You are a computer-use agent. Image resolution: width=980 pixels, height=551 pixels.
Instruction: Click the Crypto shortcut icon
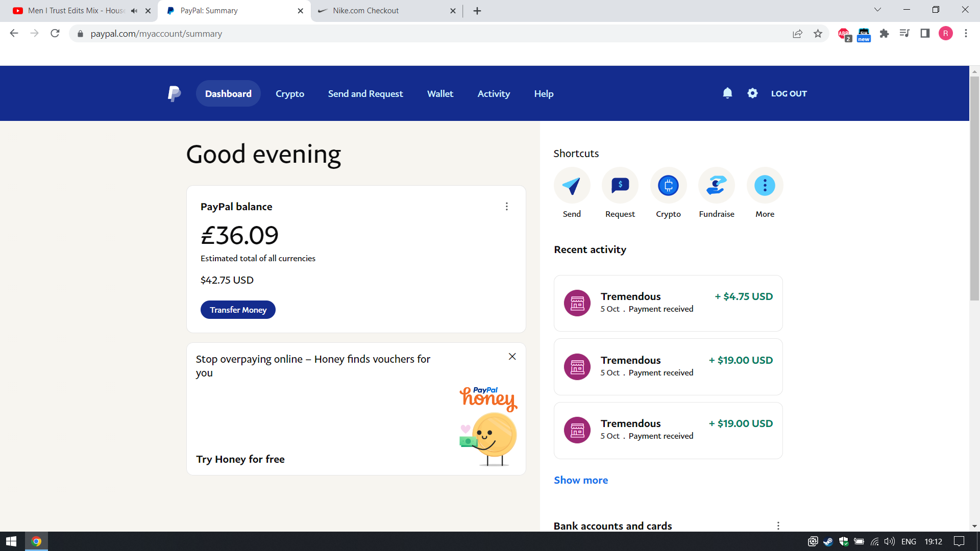[x=668, y=186]
